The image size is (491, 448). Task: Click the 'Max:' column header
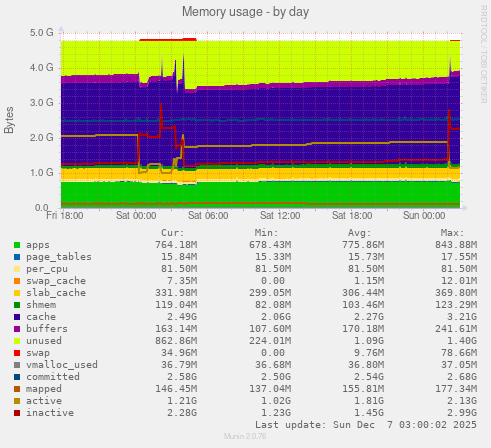click(452, 233)
